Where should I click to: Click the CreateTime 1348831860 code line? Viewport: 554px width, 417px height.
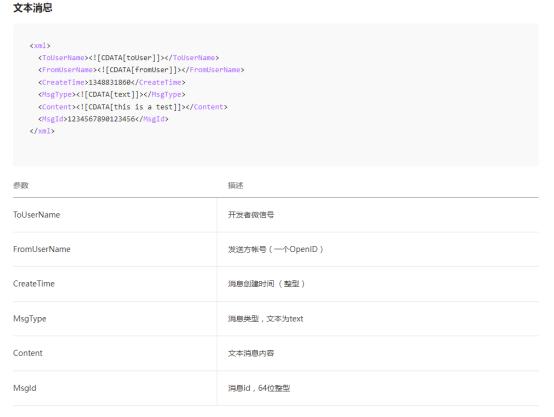coord(112,82)
